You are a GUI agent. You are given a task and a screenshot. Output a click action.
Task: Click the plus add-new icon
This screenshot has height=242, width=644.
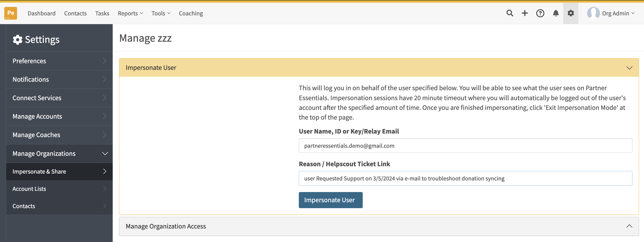525,13
